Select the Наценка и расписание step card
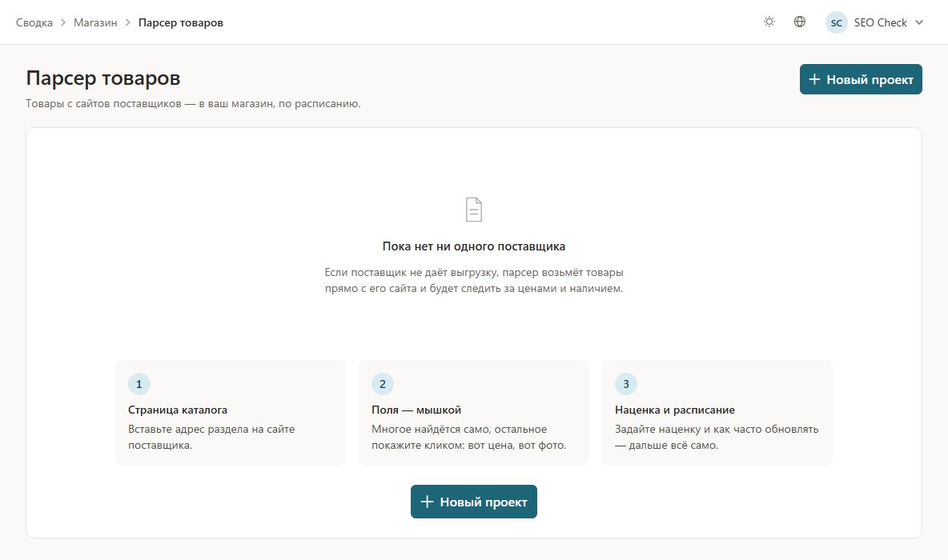Viewport: 948px width, 560px height. (x=717, y=413)
